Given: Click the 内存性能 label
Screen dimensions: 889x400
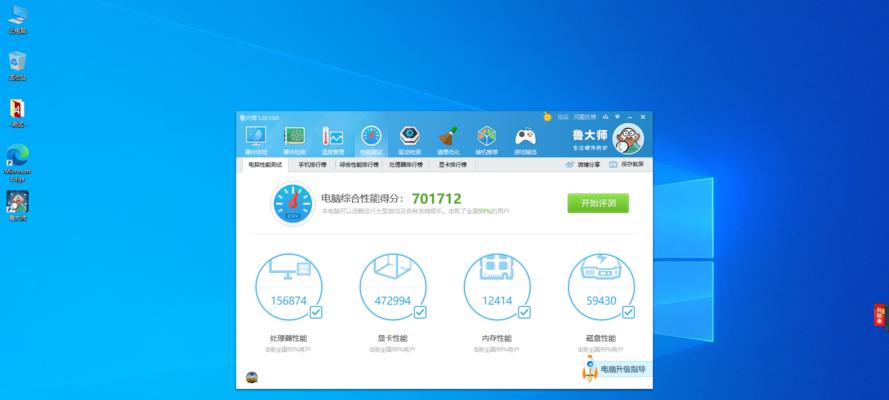Looking at the screenshot, I should click(497, 338).
